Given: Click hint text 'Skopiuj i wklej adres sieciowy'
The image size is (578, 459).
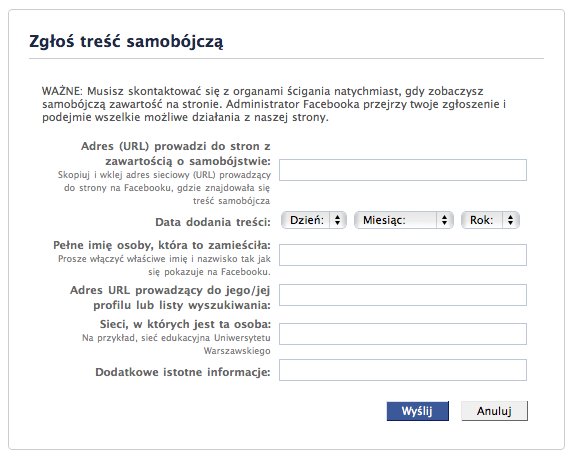Looking at the screenshot, I should [124, 175].
